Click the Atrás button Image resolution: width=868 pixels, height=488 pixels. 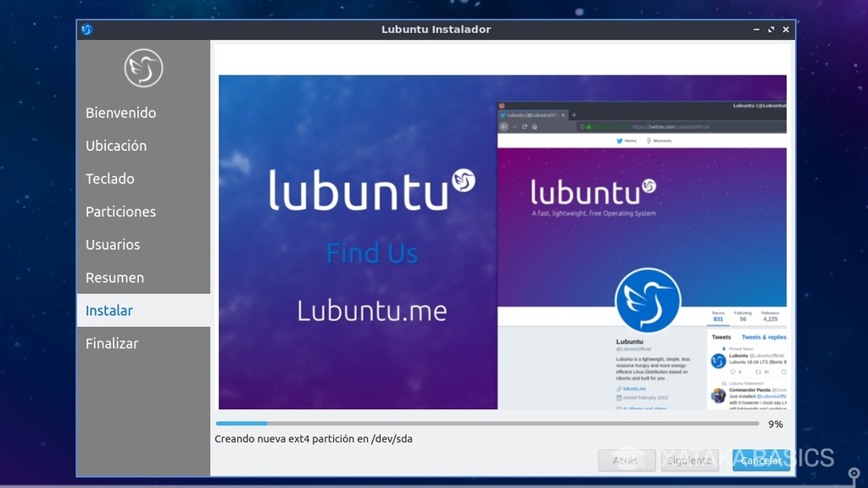pyautogui.click(x=626, y=460)
